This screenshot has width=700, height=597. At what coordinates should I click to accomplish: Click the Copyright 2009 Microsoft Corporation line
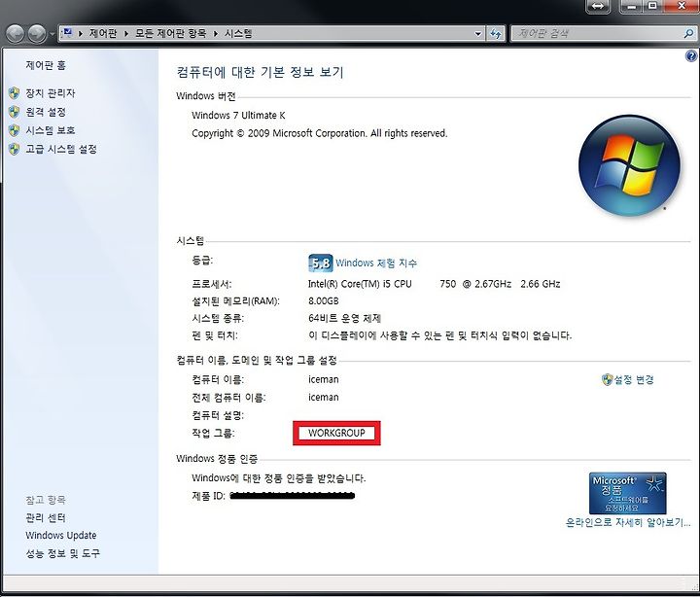(320, 133)
